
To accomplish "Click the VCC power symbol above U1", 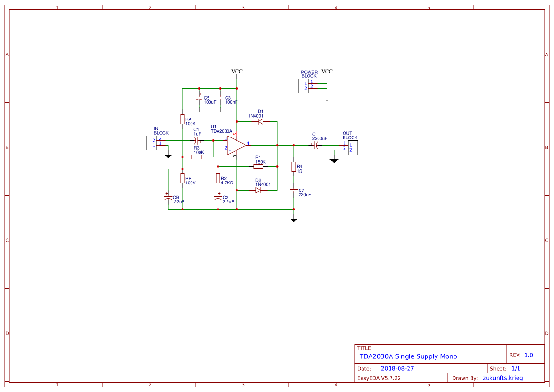I will [x=236, y=72].
